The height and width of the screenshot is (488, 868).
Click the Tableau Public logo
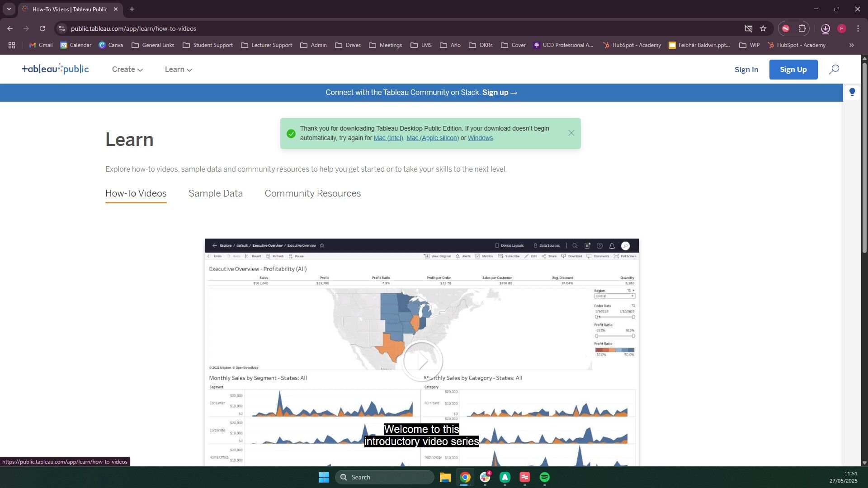tap(55, 69)
